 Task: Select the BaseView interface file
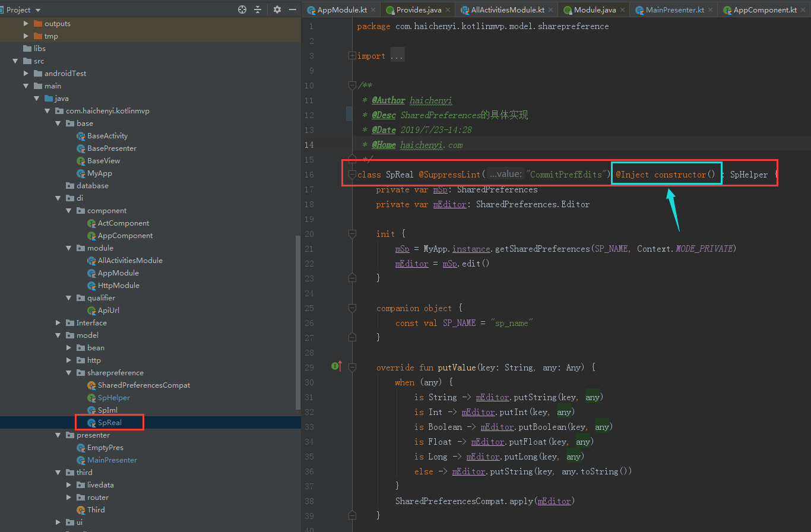98,161
